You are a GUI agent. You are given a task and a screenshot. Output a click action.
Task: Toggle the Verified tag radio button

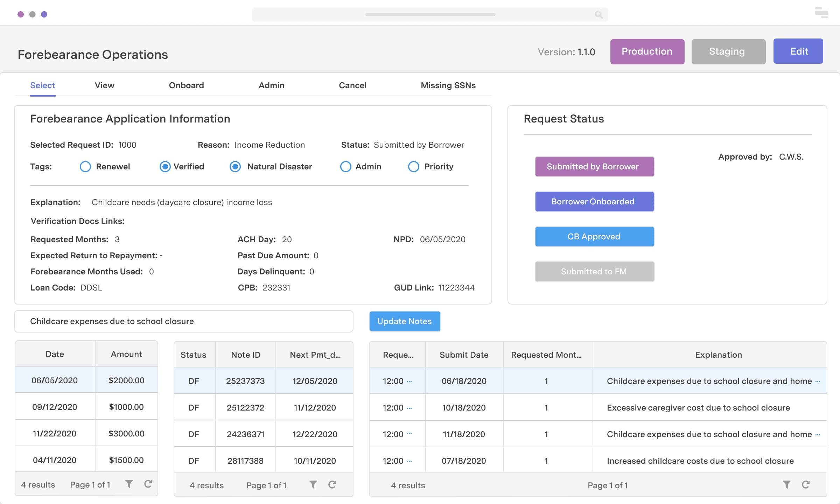click(x=165, y=167)
